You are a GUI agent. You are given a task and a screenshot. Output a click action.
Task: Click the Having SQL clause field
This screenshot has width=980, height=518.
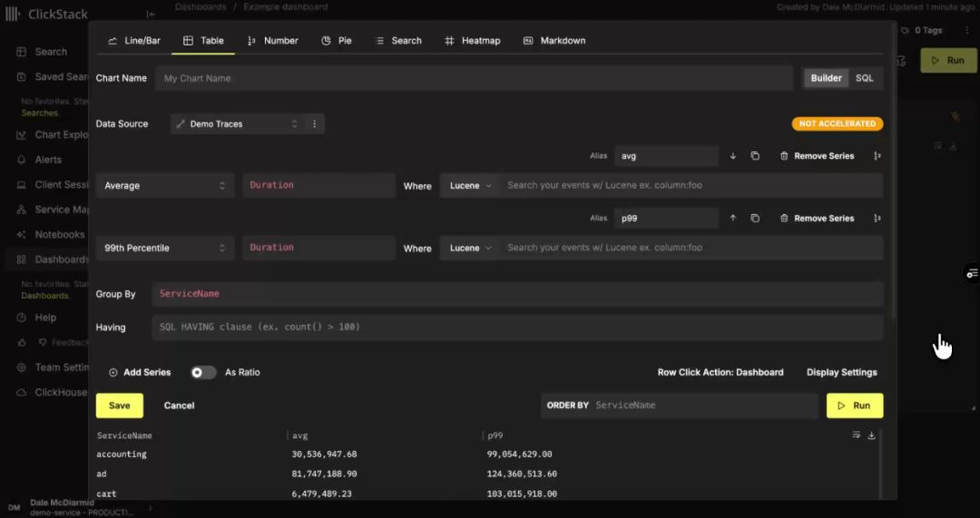coord(517,327)
